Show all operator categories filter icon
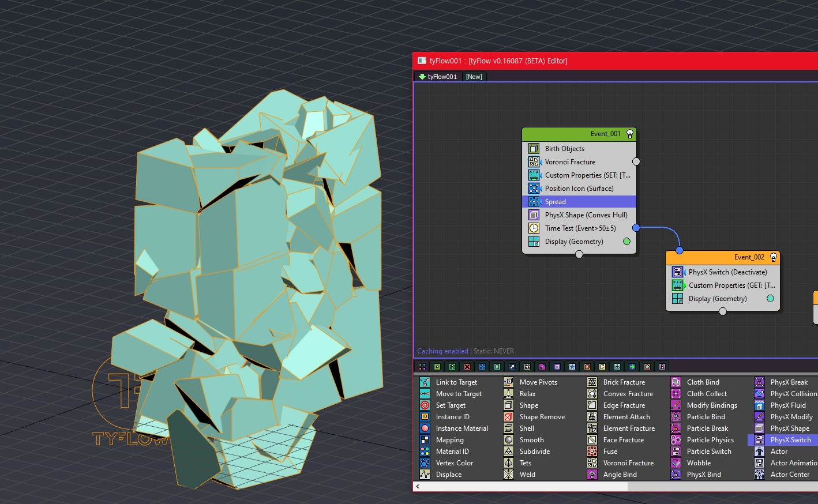 422,367
